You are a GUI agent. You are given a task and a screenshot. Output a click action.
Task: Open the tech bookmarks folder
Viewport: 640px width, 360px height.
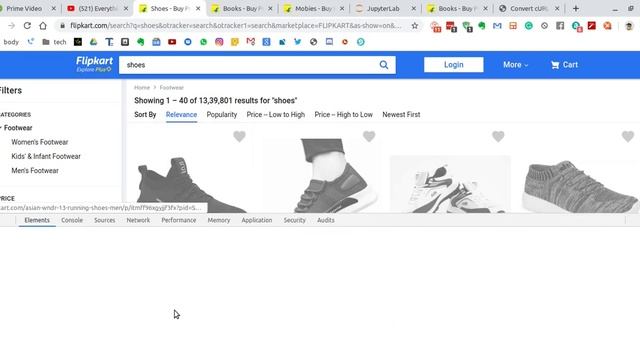point(54,42)
